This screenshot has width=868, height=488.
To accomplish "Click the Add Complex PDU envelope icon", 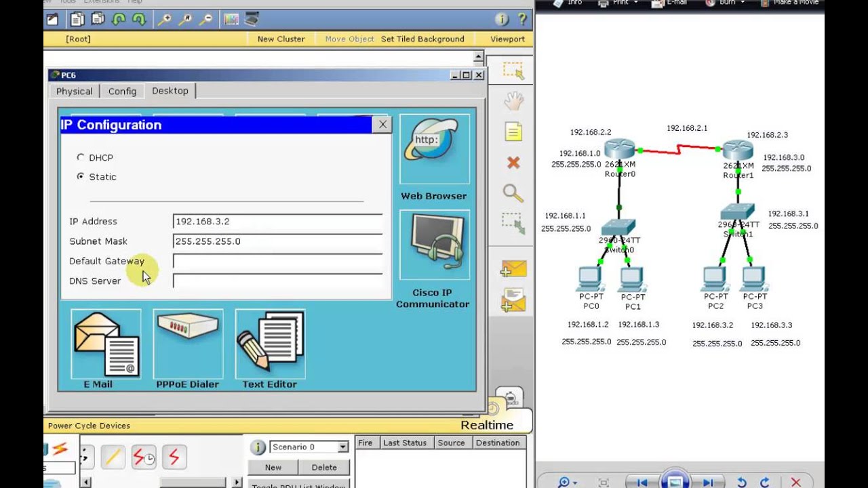I will click(x=513, y=300).
